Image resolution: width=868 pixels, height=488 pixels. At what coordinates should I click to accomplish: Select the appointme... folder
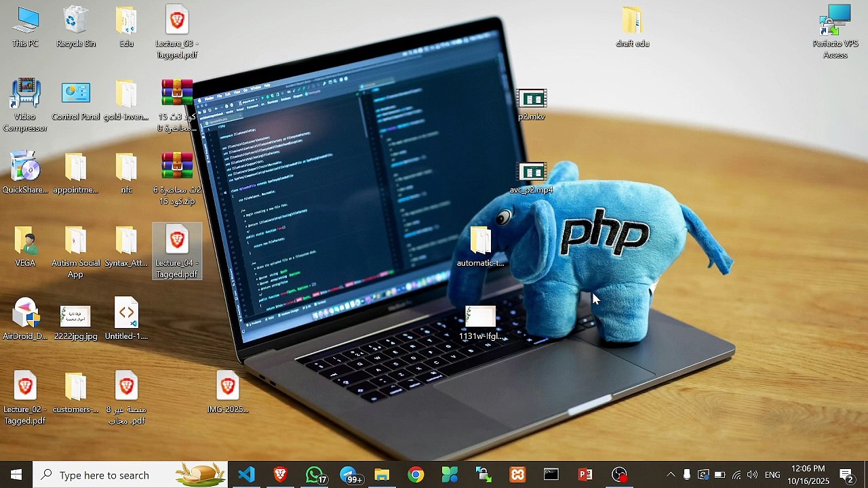pyautogui.click(x=75, y=174)
